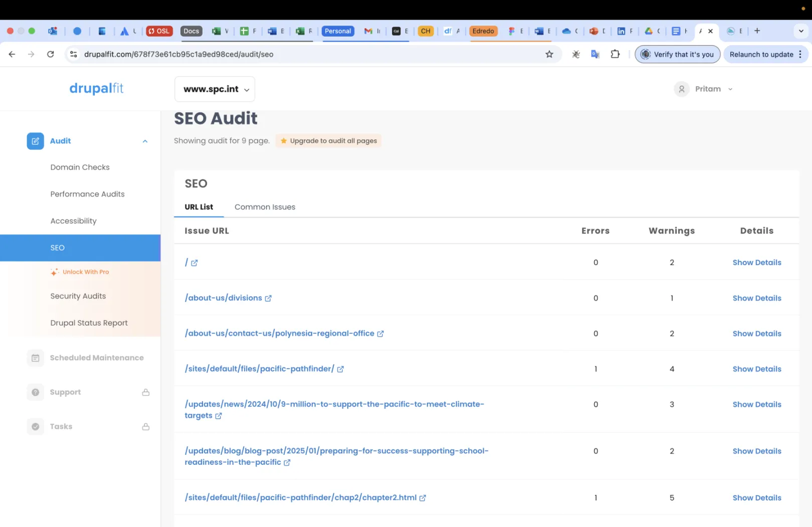Viewport: 812px width, 527px height.
Task: Click the browser address bar URL
Action: 178,54
